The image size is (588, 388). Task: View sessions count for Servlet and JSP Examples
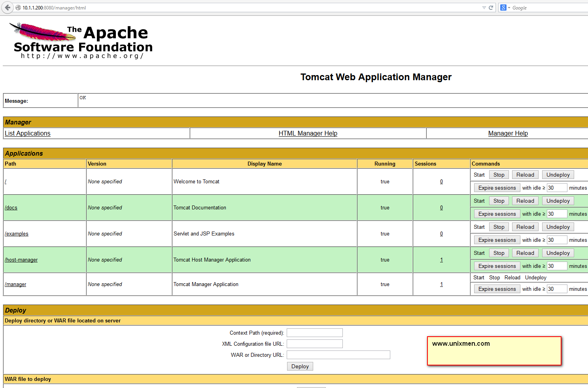click(x=441, y=234)
